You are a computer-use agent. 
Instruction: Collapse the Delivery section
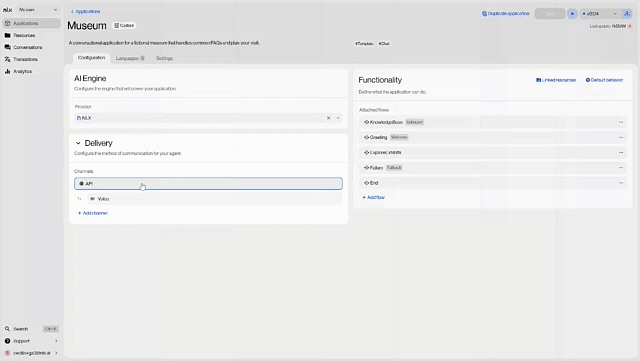point(78,143)
